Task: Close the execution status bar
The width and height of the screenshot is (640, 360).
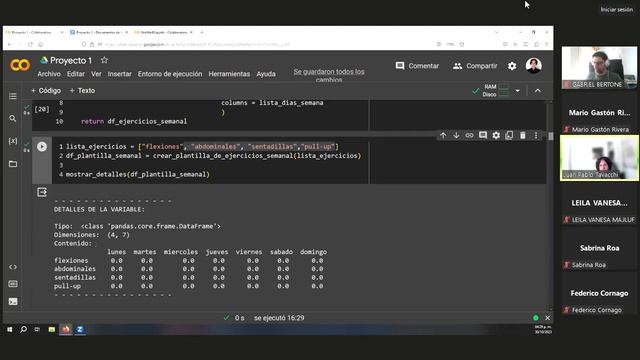Action: pos(547,318)
